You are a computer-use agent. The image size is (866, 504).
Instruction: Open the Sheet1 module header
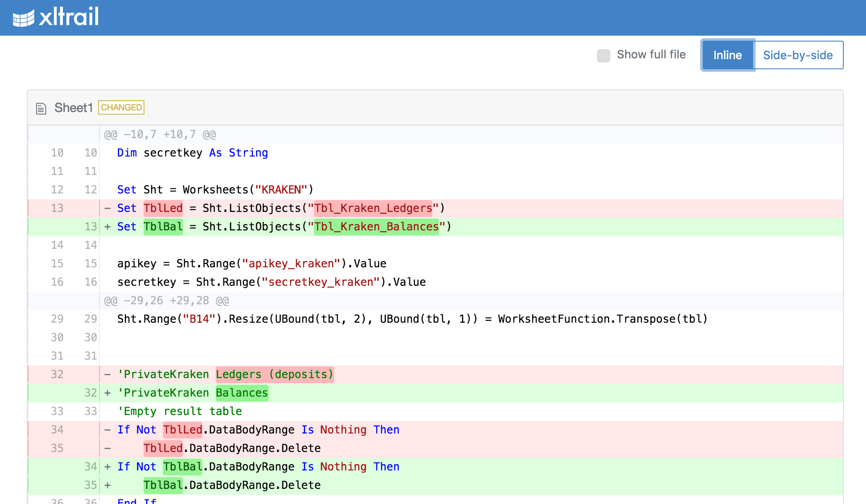(435, 107)
